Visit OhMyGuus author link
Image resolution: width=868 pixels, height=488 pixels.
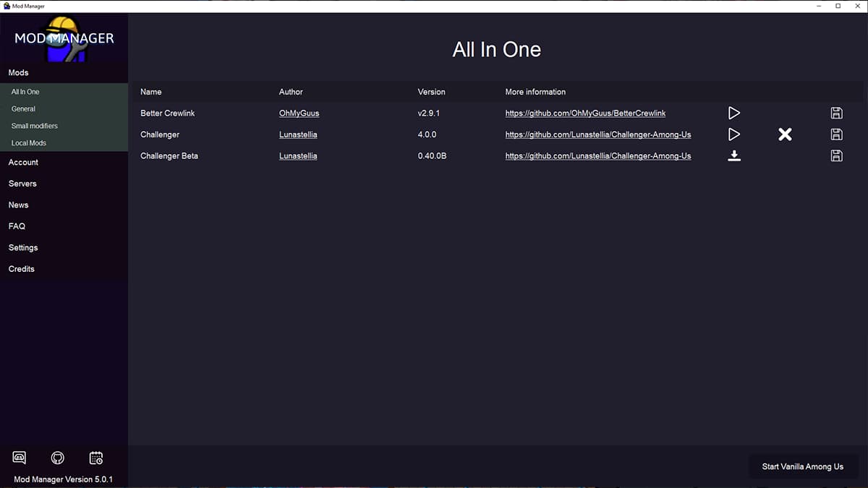click(299, 114)
